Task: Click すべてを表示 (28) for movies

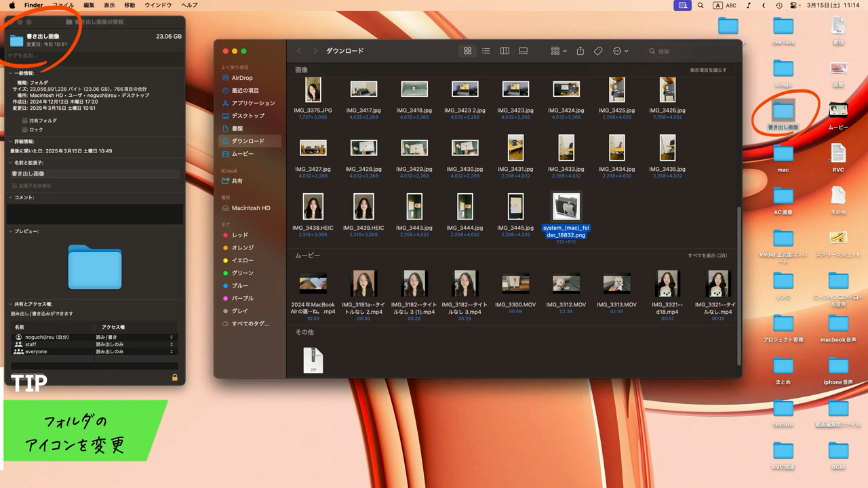Action: (x=707, y=256)
